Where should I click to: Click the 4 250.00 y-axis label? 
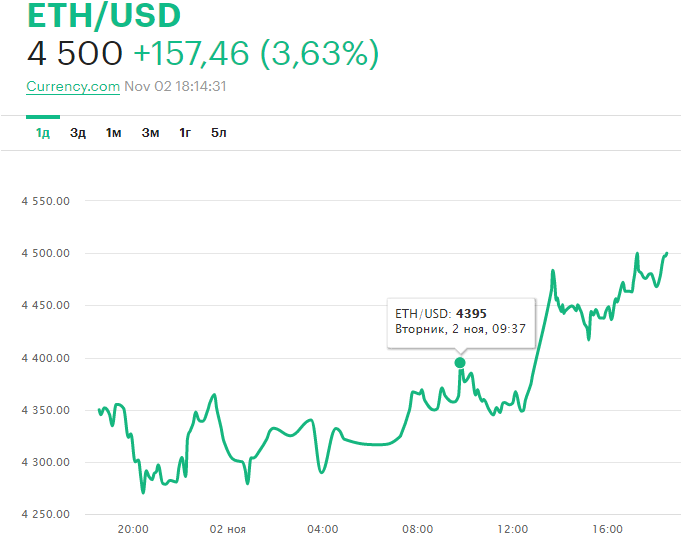[46, 515]
